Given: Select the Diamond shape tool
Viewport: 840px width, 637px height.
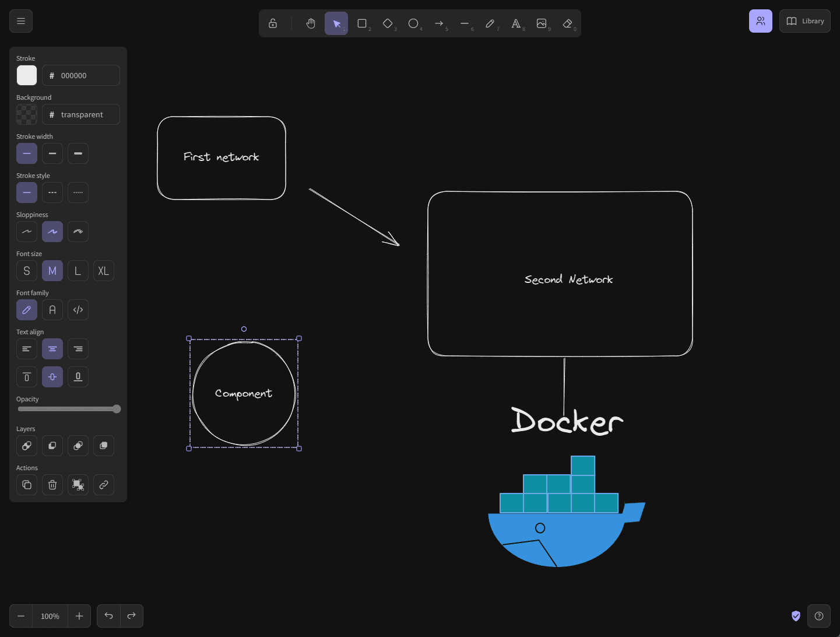Looking at the screenshot, I should point(388,23).
